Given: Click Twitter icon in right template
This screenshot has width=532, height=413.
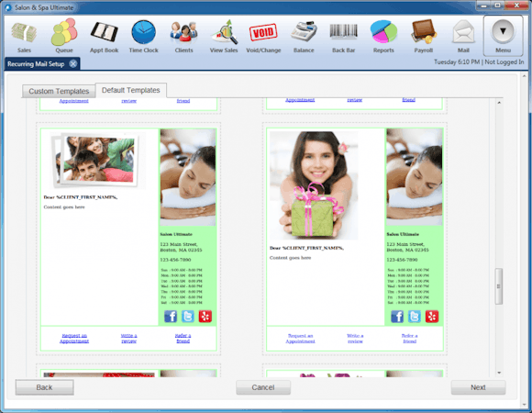Looking at the screenshot, I should [x=415, y=317].
